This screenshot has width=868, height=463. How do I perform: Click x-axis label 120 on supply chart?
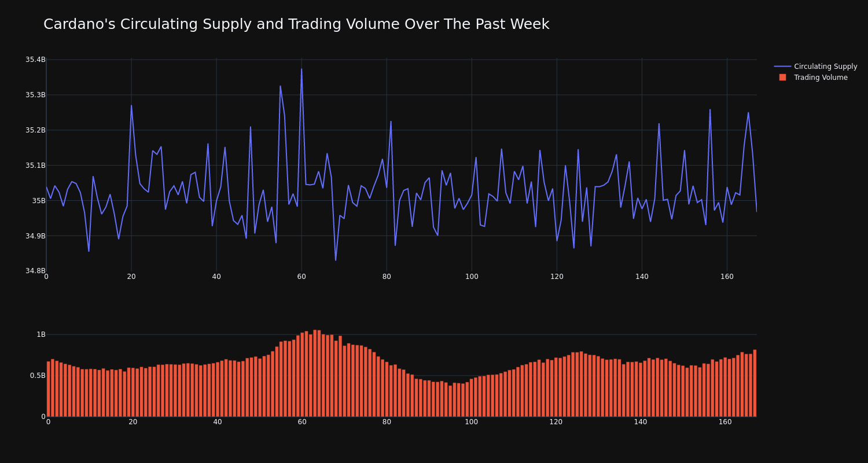557,277
